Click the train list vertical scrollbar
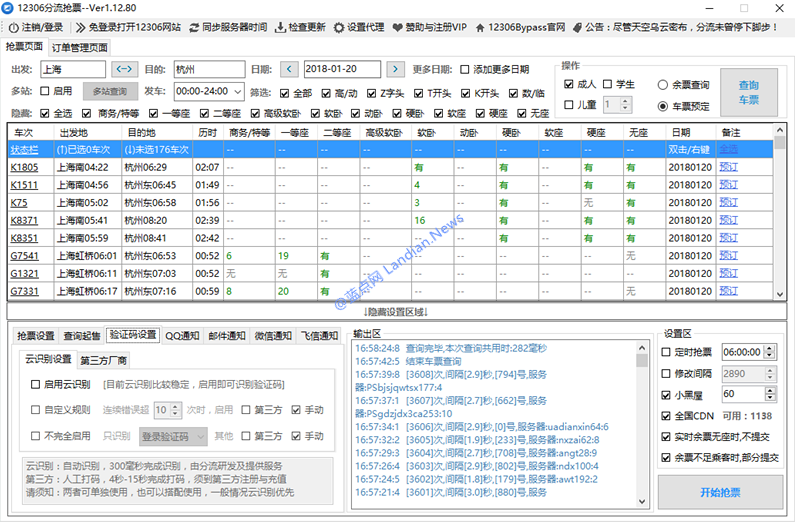This screenshot has height=522, width=795. point(780,212)
